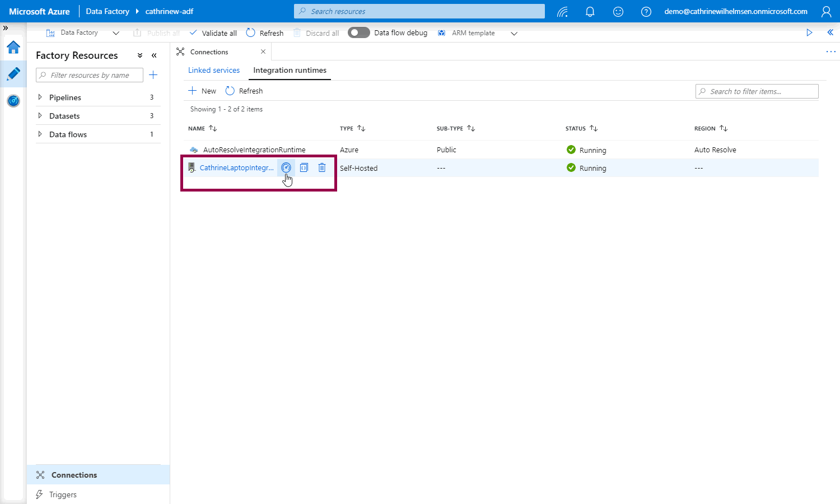Click the feedback smiley icon
This screenshot has width=840, height=504.
pyautogui.click(x=618, y=11)
